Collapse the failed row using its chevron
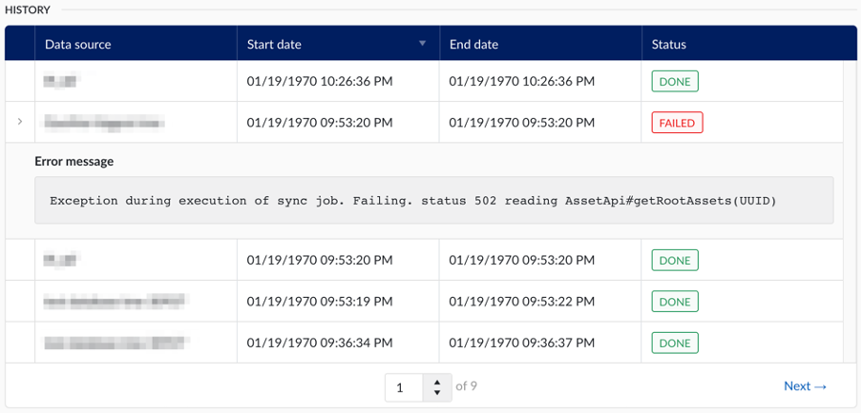Image resolution: width=864 pixels, height=414 pixels. coord(20,122)
